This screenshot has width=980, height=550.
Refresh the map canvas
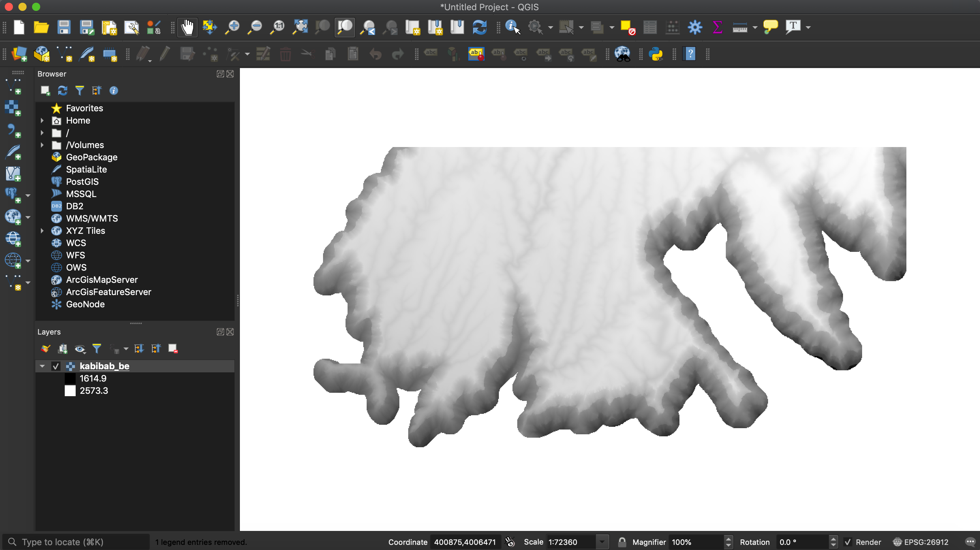(479, 27)
